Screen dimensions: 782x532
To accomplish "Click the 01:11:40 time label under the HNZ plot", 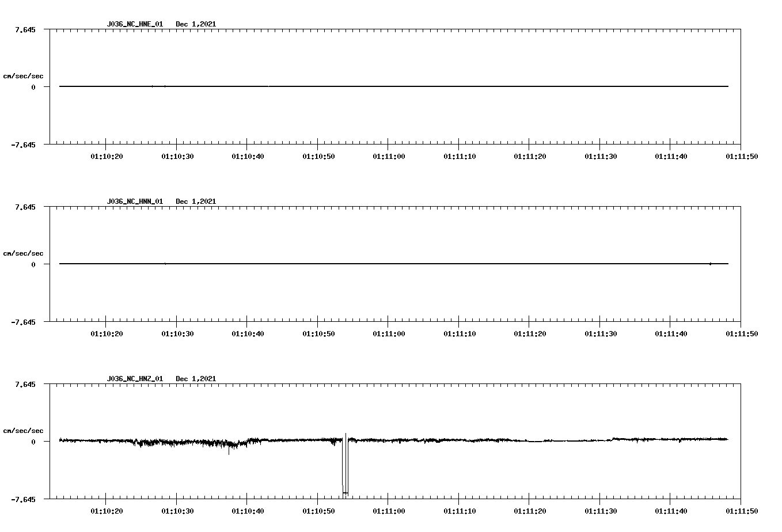I will point(670,511).
